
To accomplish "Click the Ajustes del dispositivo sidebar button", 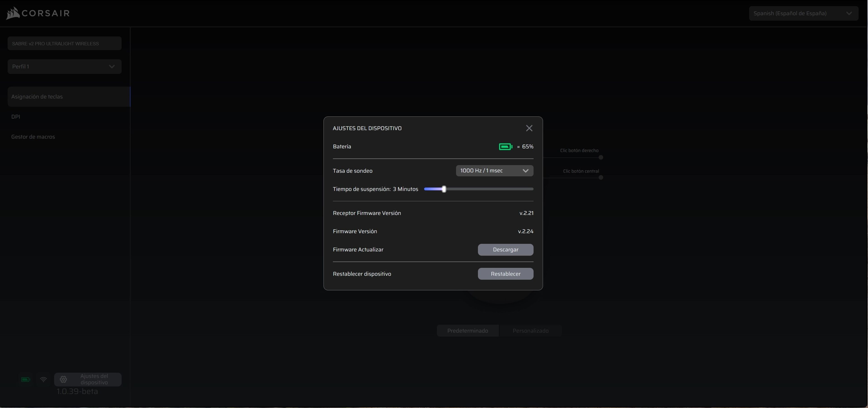I will (x=94, y=379).
